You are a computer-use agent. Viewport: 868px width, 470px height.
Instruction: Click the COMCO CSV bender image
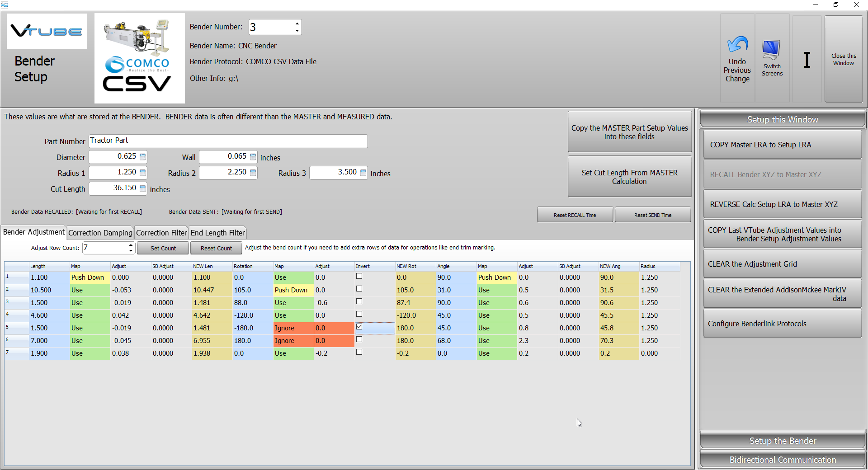coord(139,58)
